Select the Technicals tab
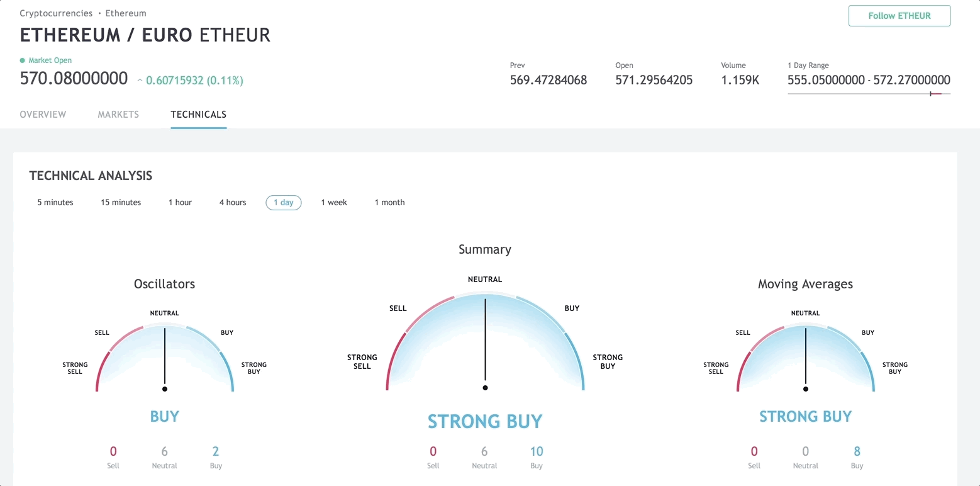Screen dimensions: 980x486 (199, 115)
